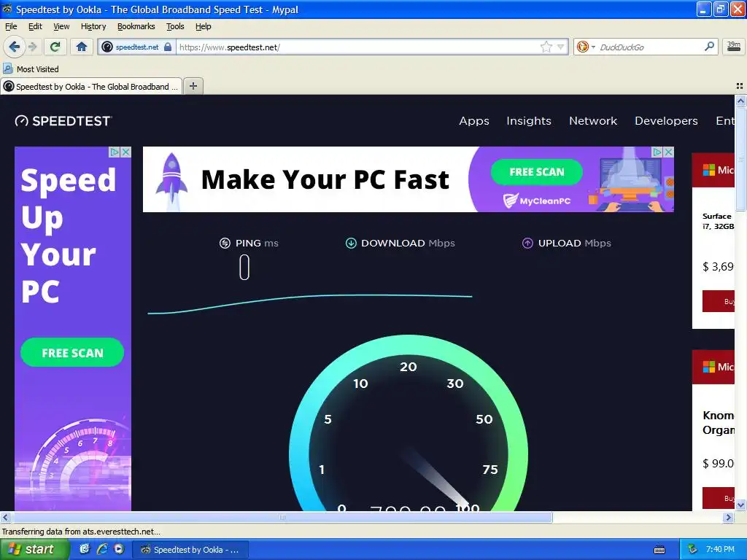Click FREE SCAN in the left sidebar ad

[x=72, y=352]
